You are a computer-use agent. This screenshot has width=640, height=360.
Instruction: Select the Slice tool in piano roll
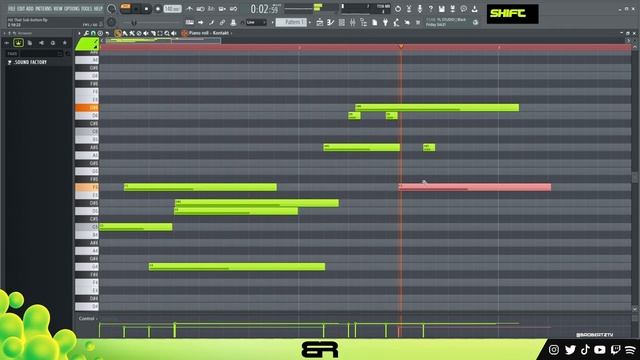153,33
